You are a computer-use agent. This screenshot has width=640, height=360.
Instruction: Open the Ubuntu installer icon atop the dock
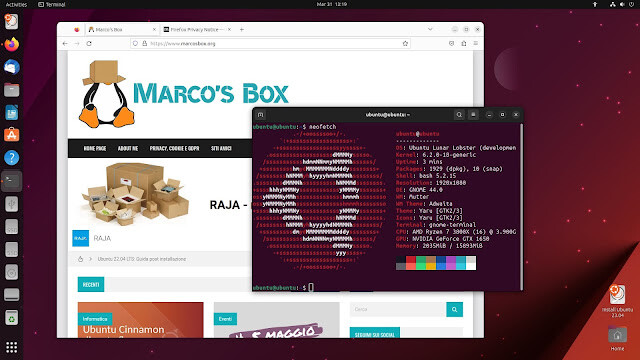pos(11,21)
